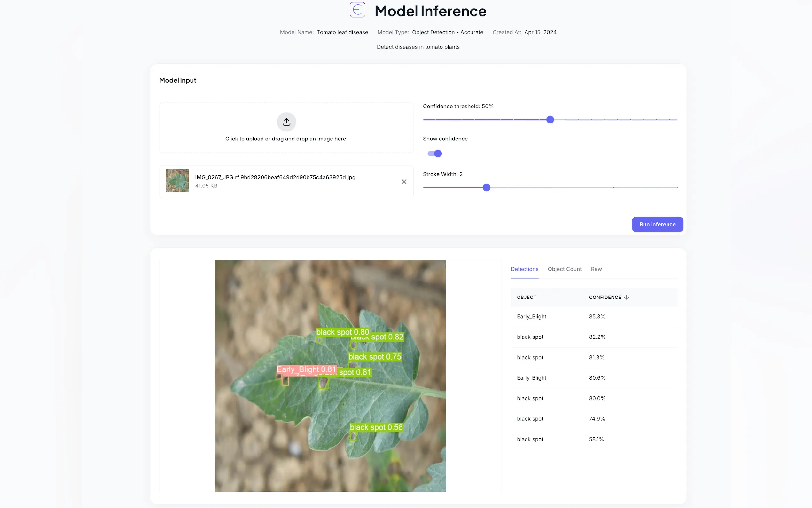Open the Raw tab
Viewport: 812px width, 508px height.
[x=596, y=269]
